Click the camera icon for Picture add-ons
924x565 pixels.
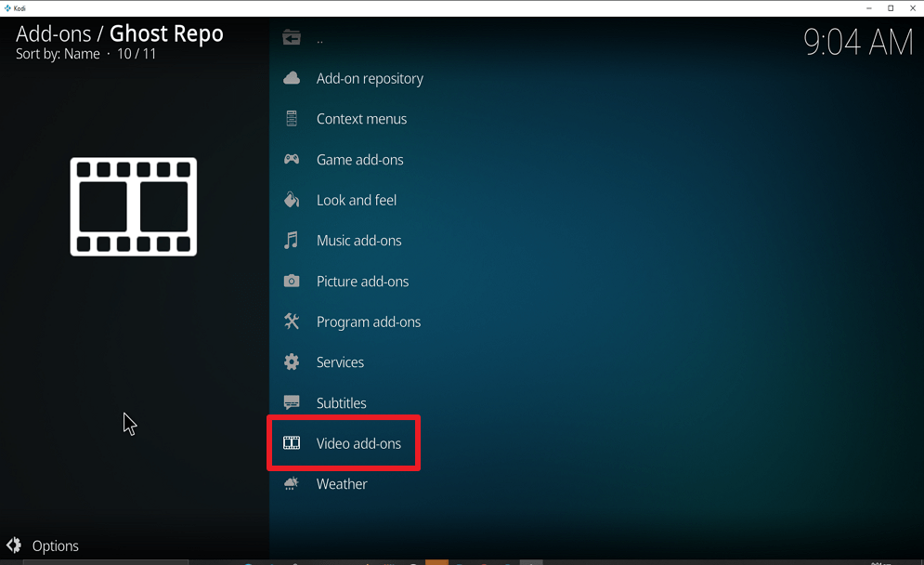(x=291, y=281)
